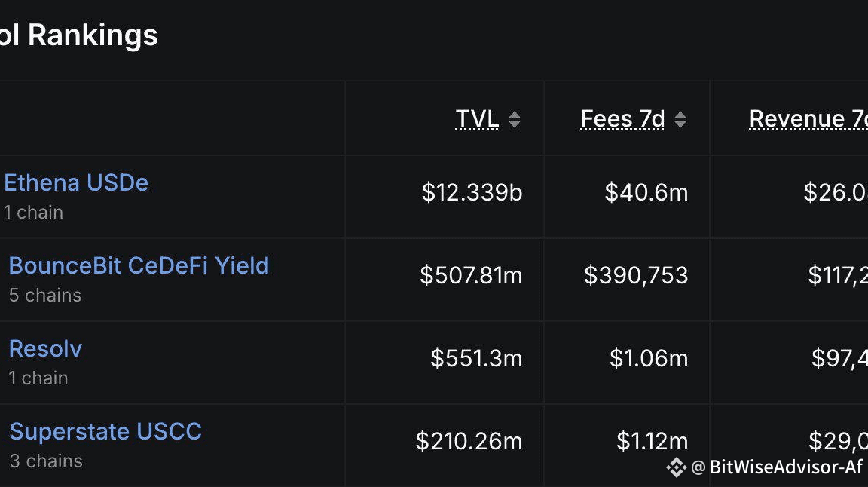This screenshot has width=868, height=487.
Task: Click "5 chains" under BounceBit CeDeFi Yield
Action: pos(45,295)
